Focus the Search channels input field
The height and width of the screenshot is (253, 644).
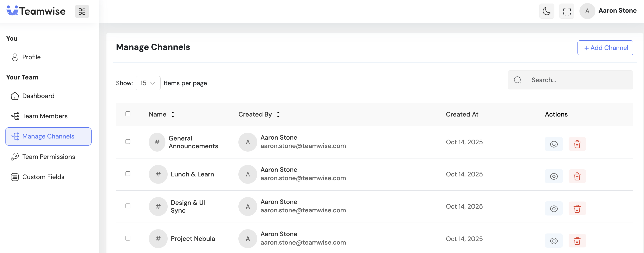pos(580,80)
